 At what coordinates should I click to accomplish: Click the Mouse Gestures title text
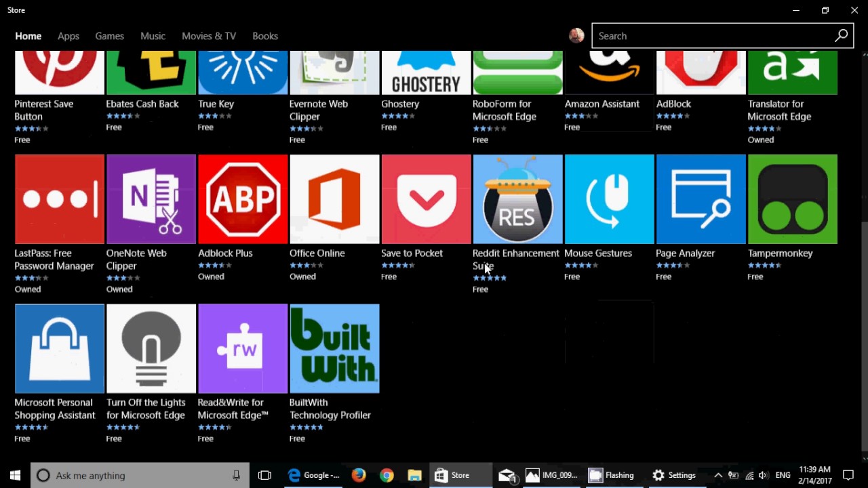pyautogui.click(x=598, y=253)
